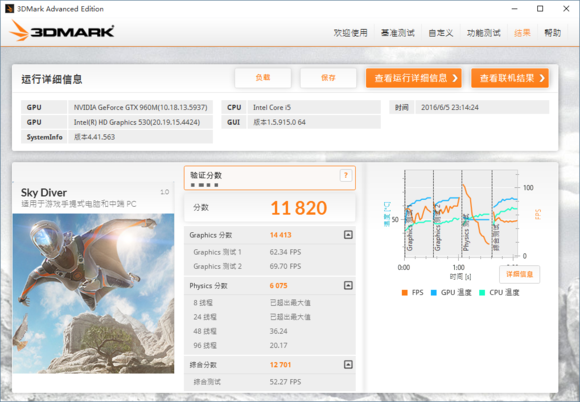This screenshot has height=402, width=580.
Task: Open the validation score help question mark
Action: click(x=345, y=175)
